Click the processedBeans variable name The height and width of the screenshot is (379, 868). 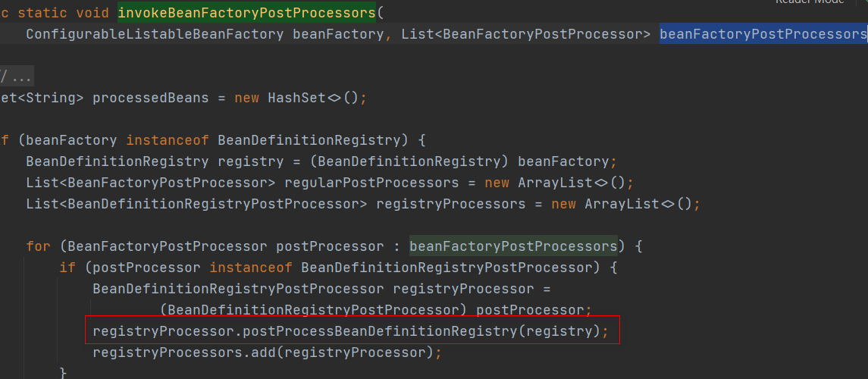tap(151, 99)
